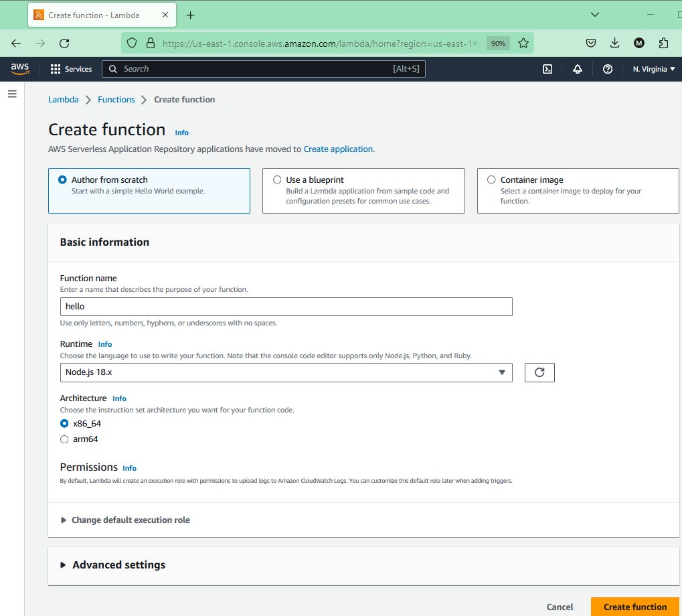Click the browser forward arrow
The image size is (682, 616).
[x=40, y=43]
